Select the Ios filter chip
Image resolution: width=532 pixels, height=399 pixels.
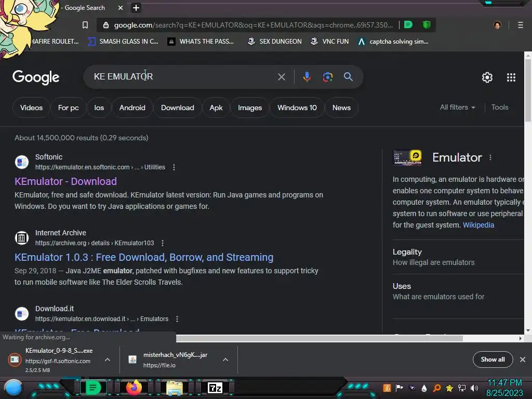pyautogui.click(x=99, y=108)
